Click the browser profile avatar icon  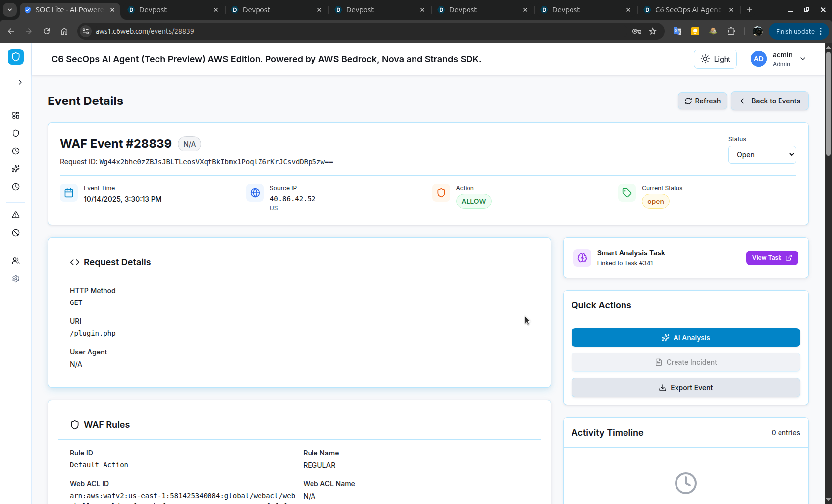tap(758, 31)
